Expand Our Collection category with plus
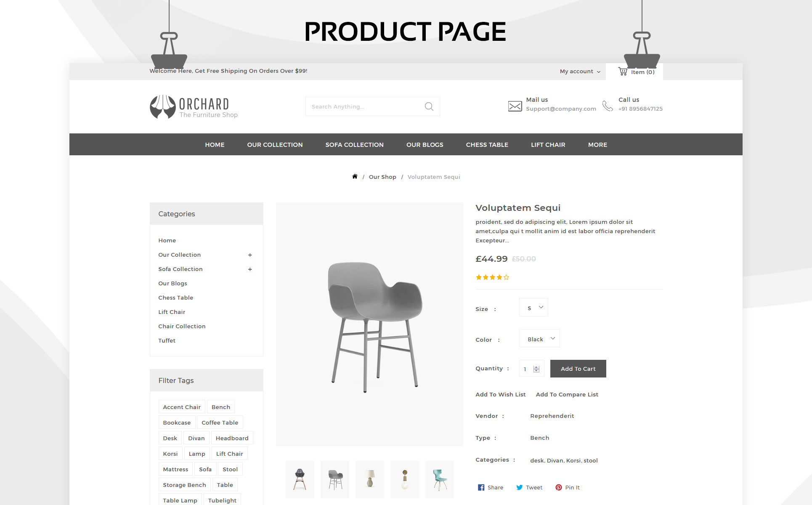Image resolution: width=812 pixels, height=505 pixels. (x=250, y=255)
